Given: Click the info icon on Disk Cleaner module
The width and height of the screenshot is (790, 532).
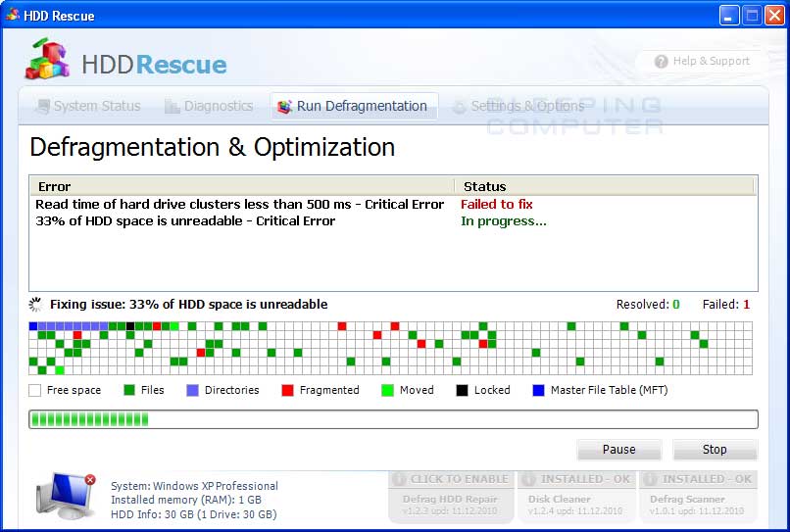Looking at the screenshot, I should [528, 479].
